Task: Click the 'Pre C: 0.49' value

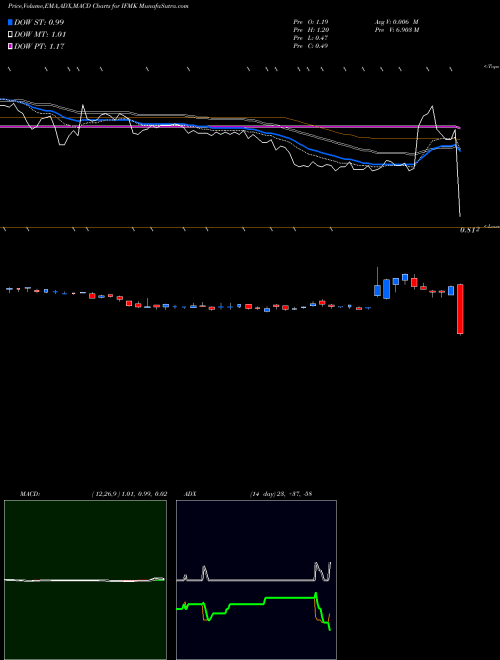Action: click(311, 46)
